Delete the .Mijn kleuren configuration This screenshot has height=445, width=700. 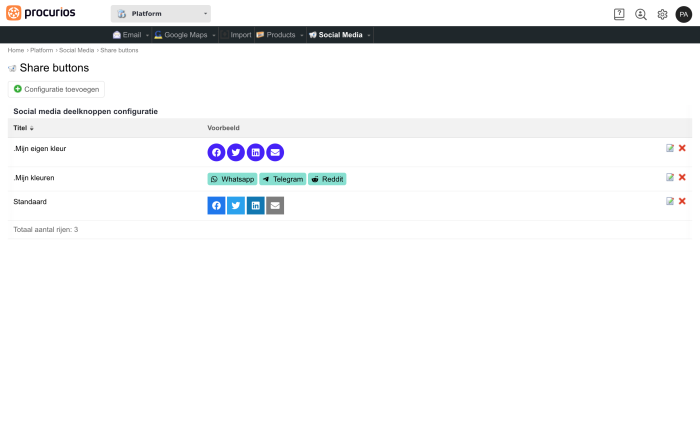pyautogui.click(x=682, y=177)
